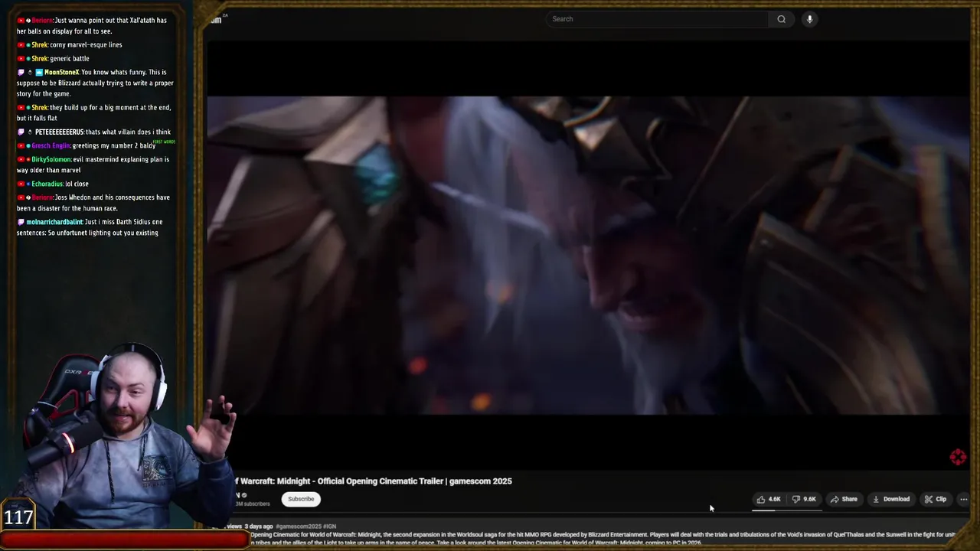Dislike the video showing 9.6K
This screenshot has width=980, height=551.
tap(804, 499)
